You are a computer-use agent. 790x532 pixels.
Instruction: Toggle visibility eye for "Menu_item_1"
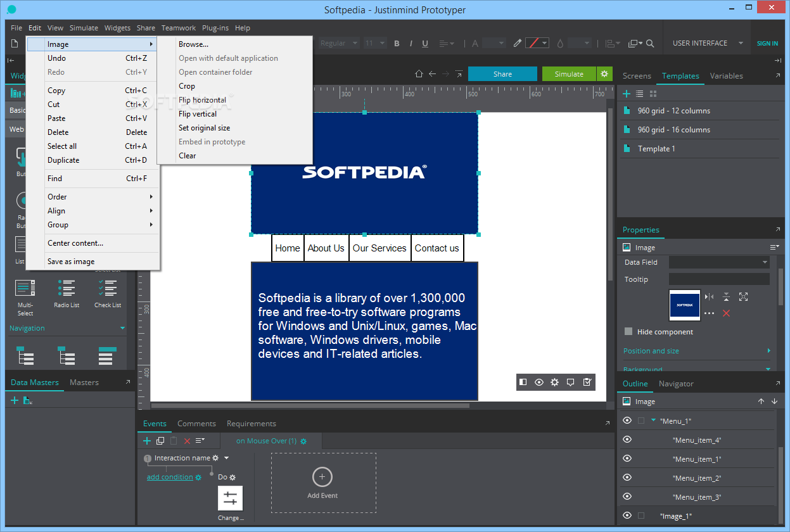coord(627,459)
